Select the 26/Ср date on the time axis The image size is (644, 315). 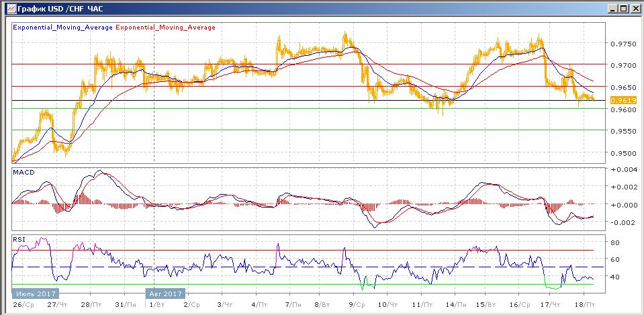pos(21,304)
